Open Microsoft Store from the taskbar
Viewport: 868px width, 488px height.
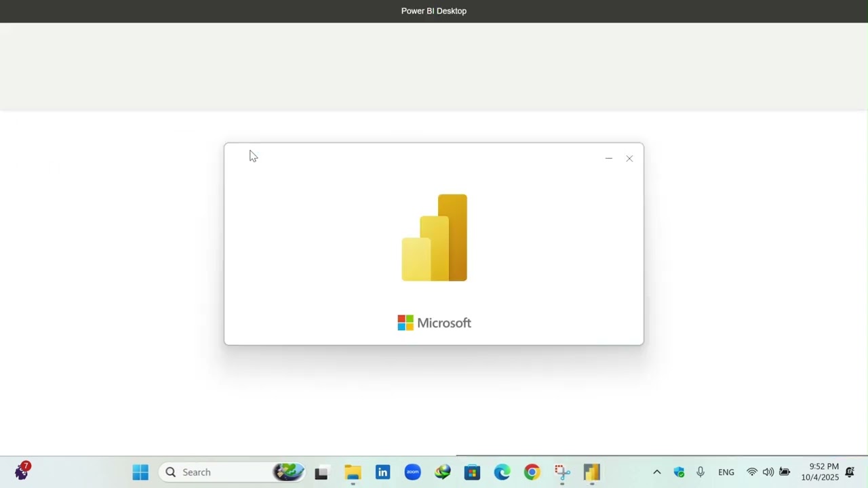pyautogui.click(x=472, y=472)
